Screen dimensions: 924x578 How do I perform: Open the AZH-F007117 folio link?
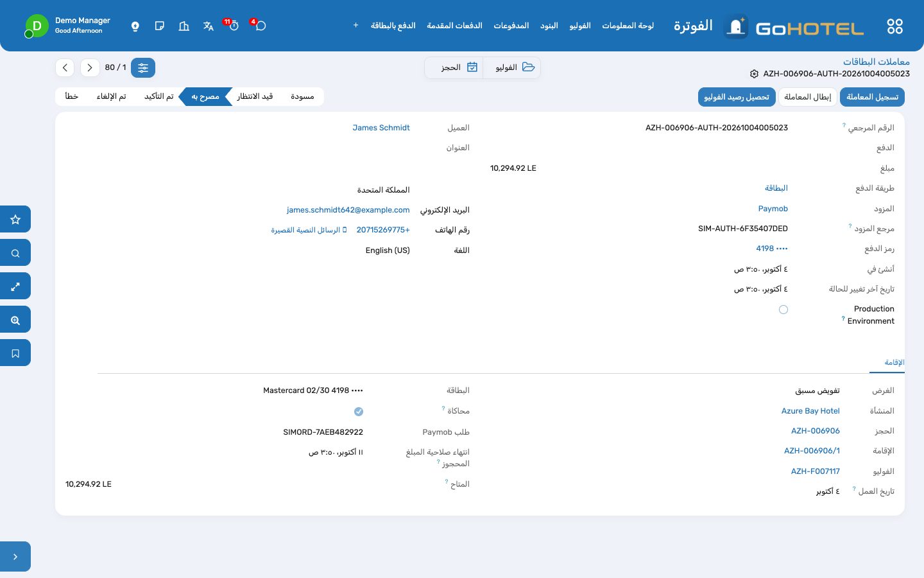point(815,471)
